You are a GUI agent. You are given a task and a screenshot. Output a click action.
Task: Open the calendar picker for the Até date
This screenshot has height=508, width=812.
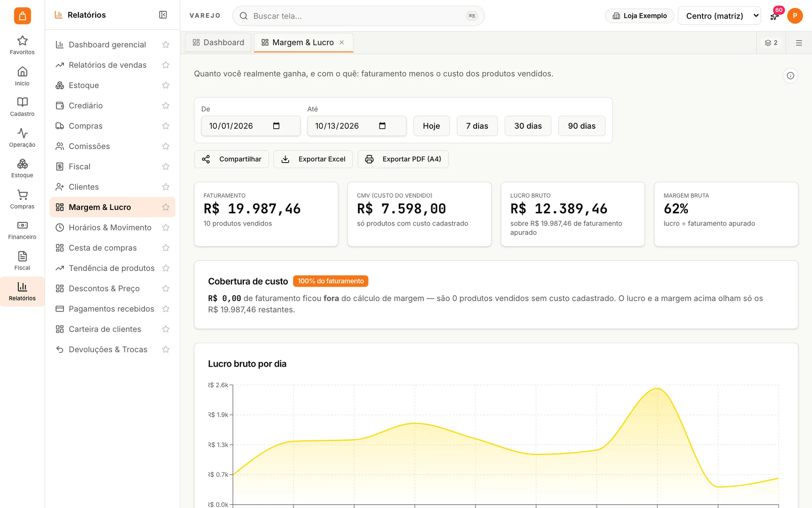[382, 126]
